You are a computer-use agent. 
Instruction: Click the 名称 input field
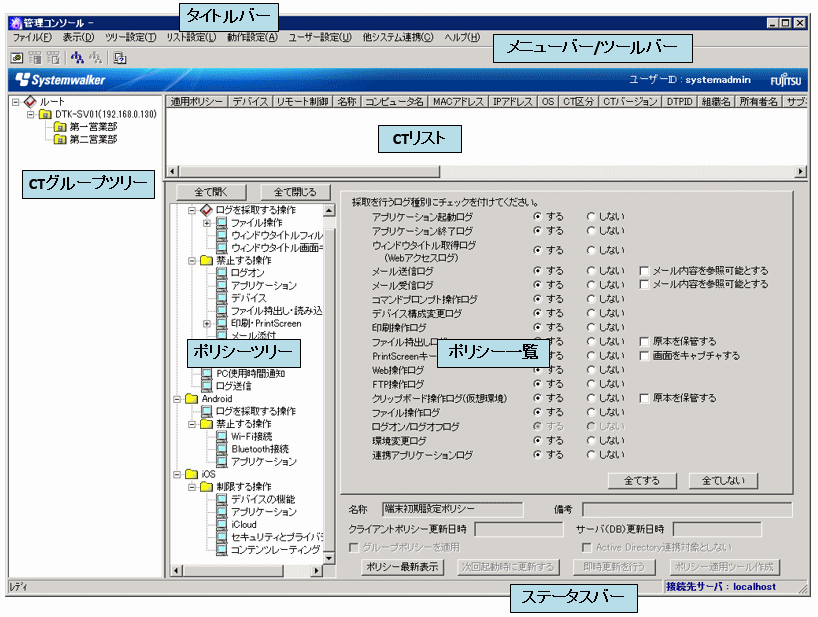click(x=452, y=509)
